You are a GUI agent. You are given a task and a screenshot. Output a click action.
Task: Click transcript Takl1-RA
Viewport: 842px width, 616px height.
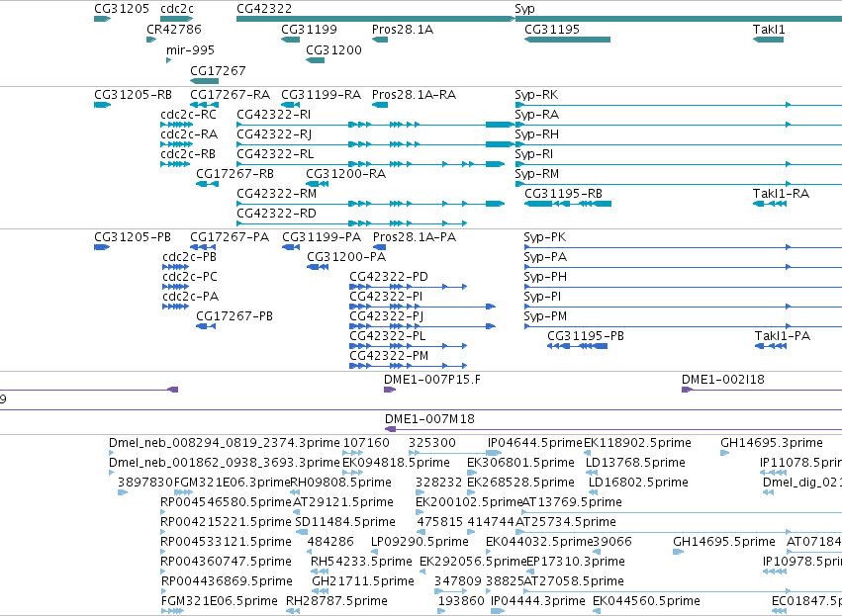tap(770, 204)
